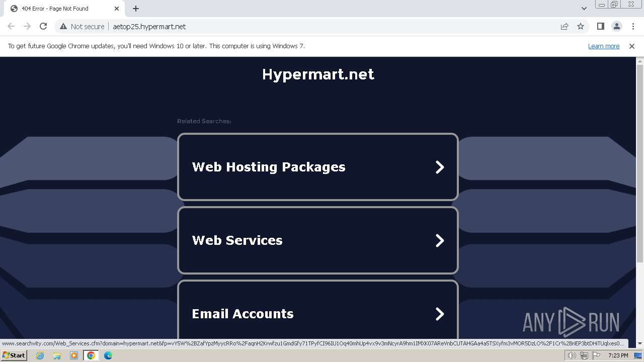This screenshot has height=362, width=644.
Task: Open the Web Hosting Packages search
Action: (318, 167)
